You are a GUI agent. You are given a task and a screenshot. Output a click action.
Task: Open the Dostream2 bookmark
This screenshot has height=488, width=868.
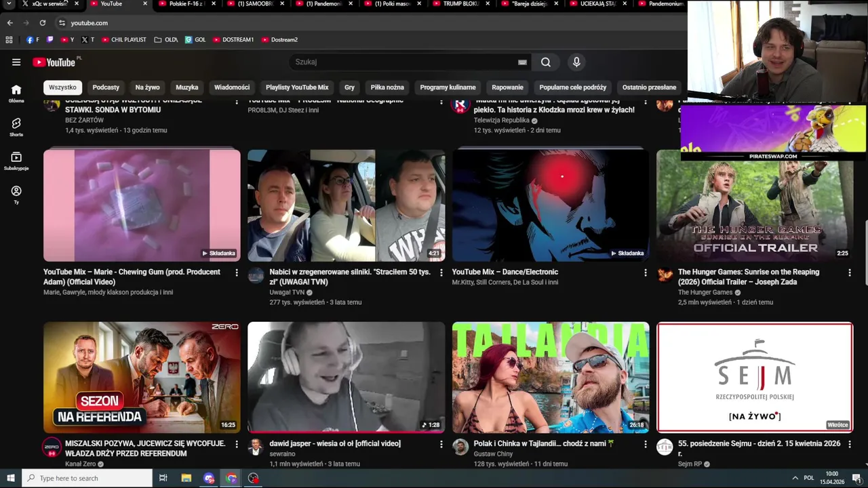pos(279,39)
